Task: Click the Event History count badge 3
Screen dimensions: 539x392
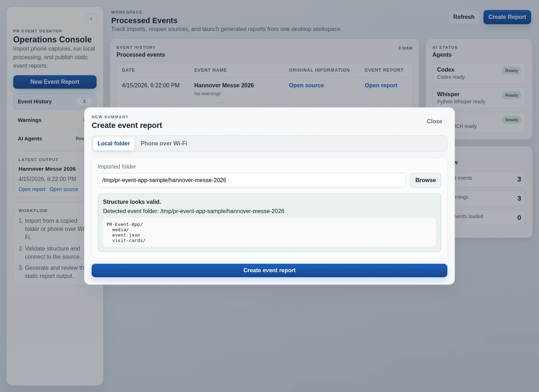Action: click(x=84, y=102)
